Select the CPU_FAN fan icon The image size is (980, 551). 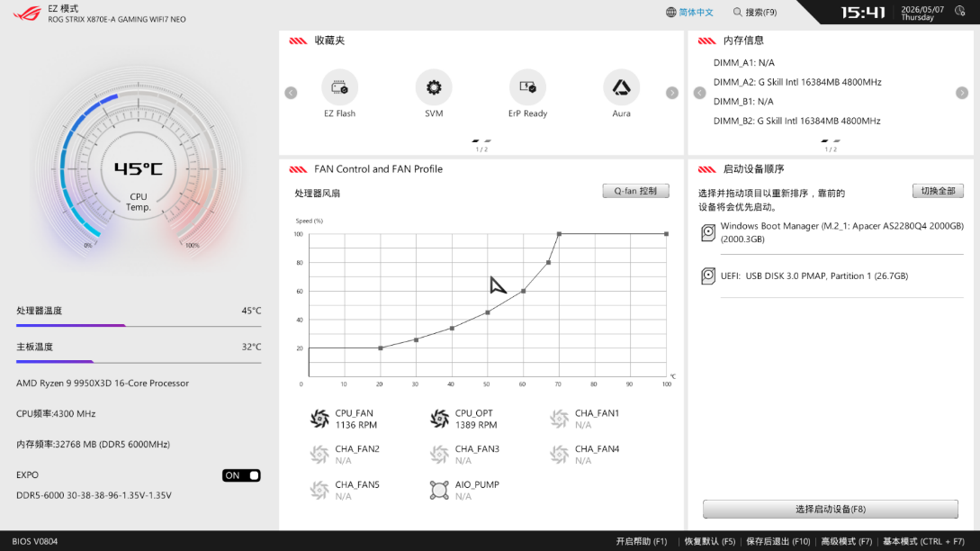tap(319, 419)
